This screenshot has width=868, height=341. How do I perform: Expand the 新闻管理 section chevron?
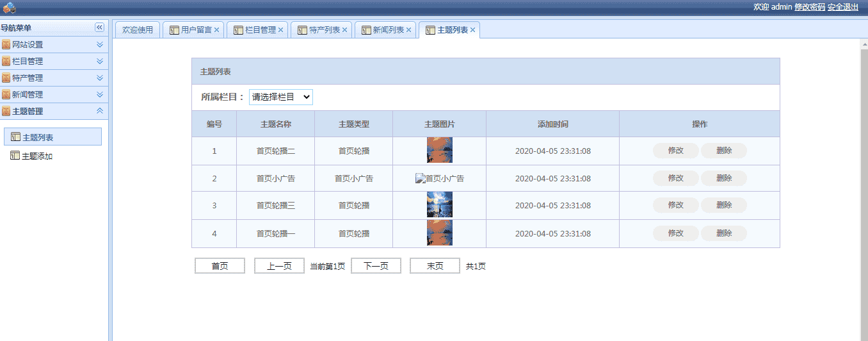(99, 95)
